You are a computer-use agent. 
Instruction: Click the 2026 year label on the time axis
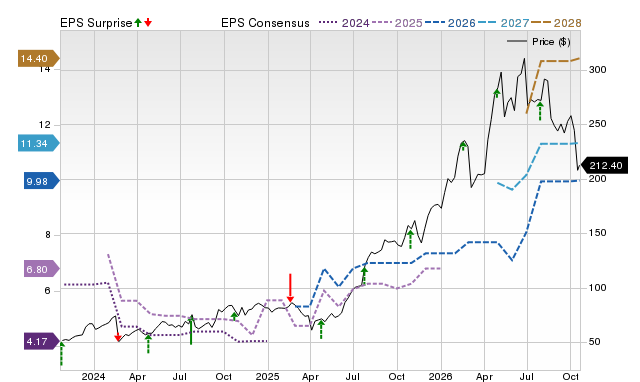(x=440, y=376)
